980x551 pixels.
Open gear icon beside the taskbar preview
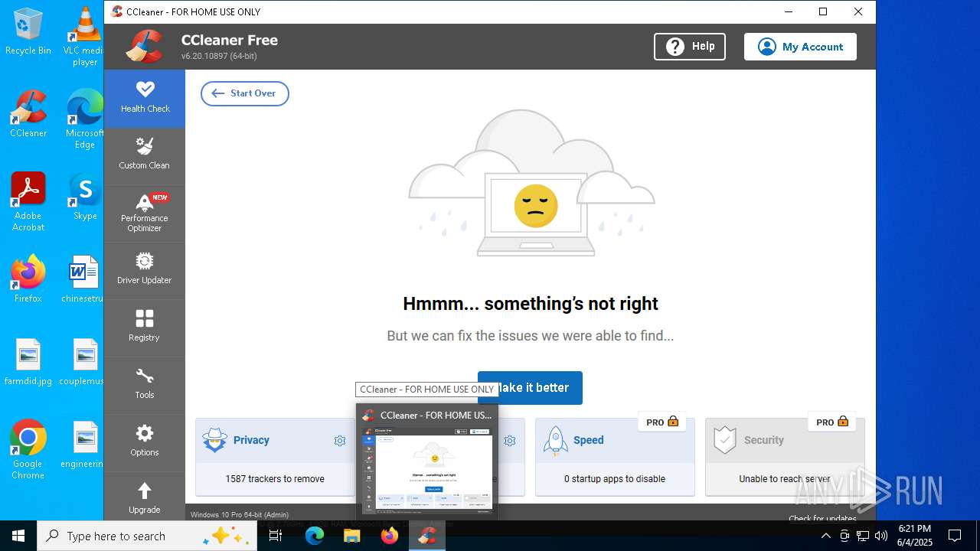click(510, 441)
